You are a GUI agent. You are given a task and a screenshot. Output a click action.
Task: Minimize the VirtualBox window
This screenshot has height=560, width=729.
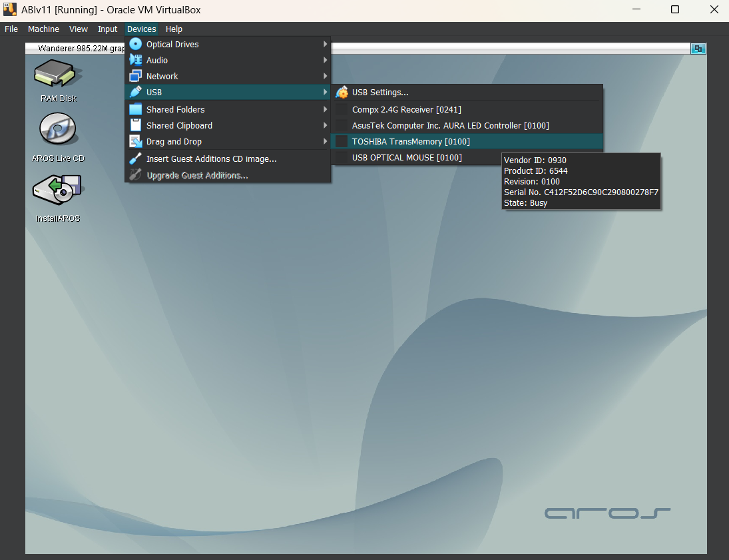(x=636, y=9)
